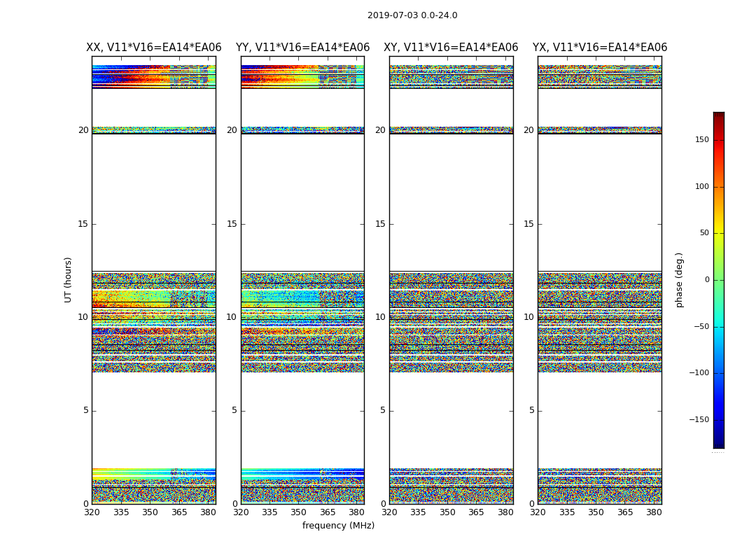Screen dimensions: 735x560
Task: Pick the colorbar tick label −150
Action: [699, 419]
